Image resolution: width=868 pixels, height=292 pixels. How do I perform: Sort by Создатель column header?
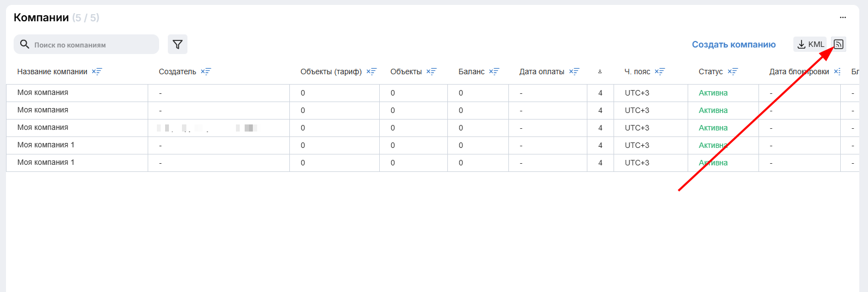coord(178,71)
